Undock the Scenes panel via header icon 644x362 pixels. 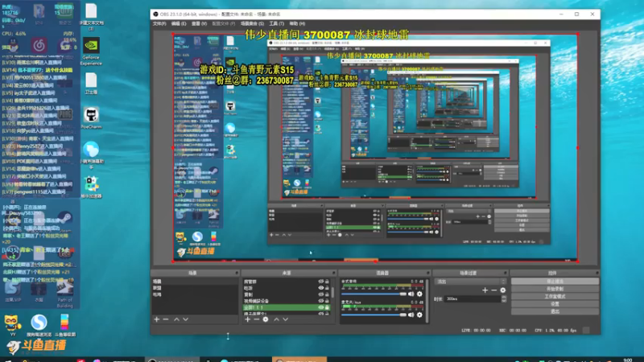(237, 273)
